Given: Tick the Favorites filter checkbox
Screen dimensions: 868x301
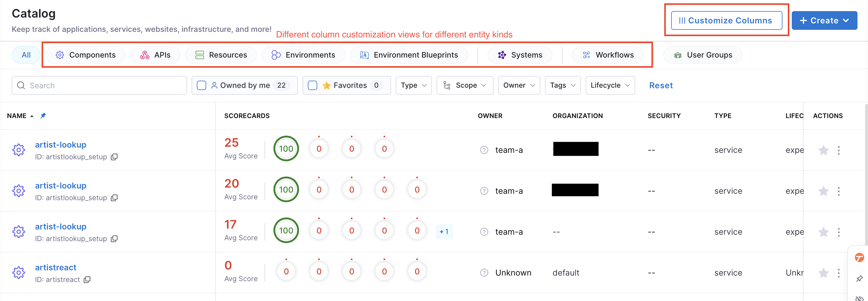Looking at the screenshot, I should [x=313, y=86].
